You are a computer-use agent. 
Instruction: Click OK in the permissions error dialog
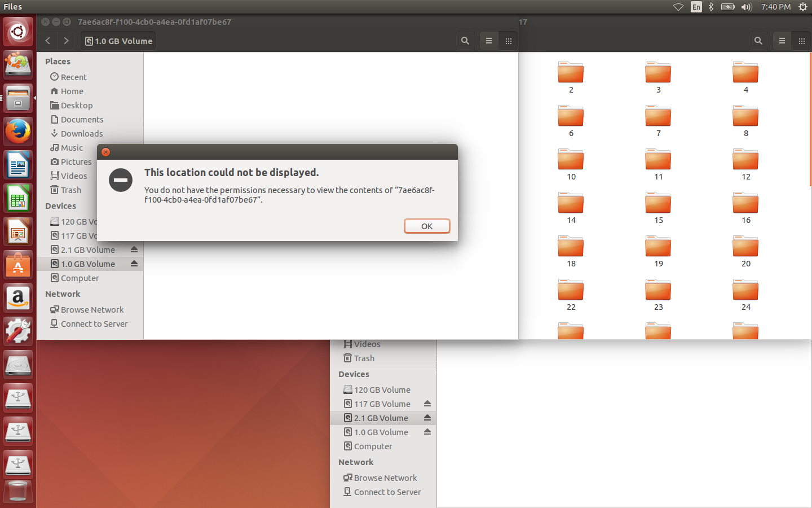[x=427, y=226]
